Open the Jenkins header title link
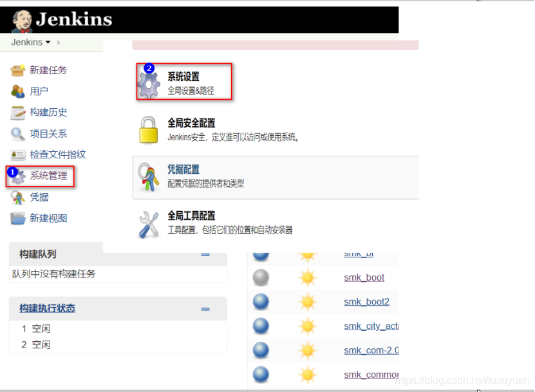 coord(73,19)
